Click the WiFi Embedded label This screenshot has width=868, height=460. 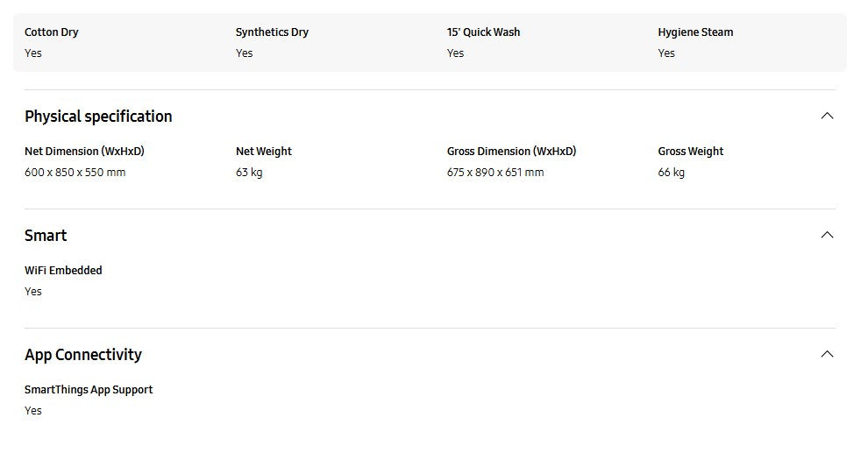(x=63, y=271)
